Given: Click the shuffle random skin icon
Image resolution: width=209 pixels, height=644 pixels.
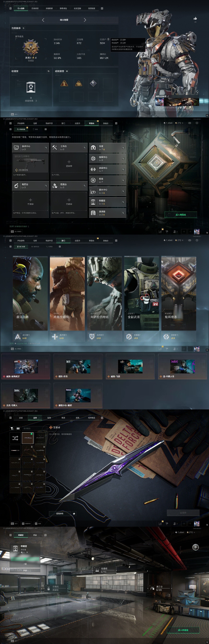Looking at the screenshot, I should coord(15,438).
